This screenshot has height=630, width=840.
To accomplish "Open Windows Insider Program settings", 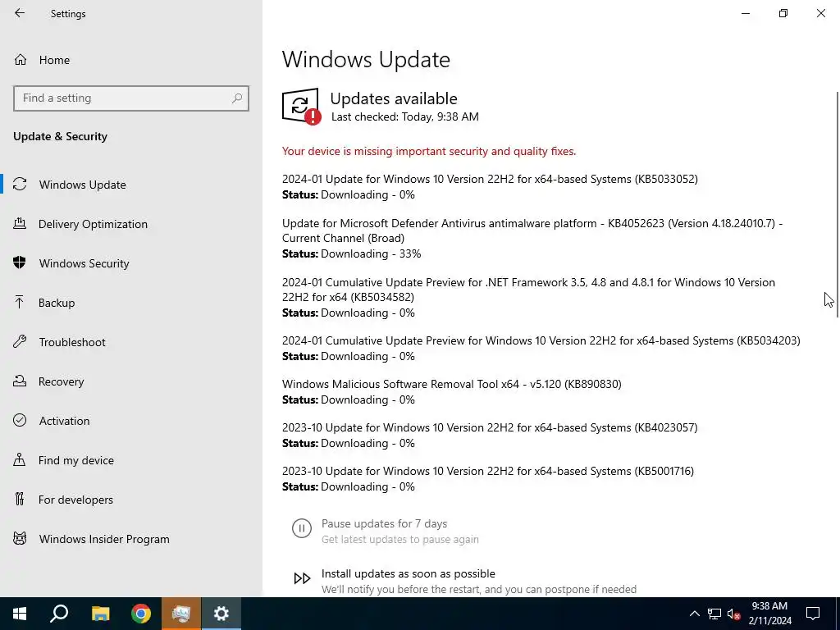I will pyautogui.click(x=131, y=539).
